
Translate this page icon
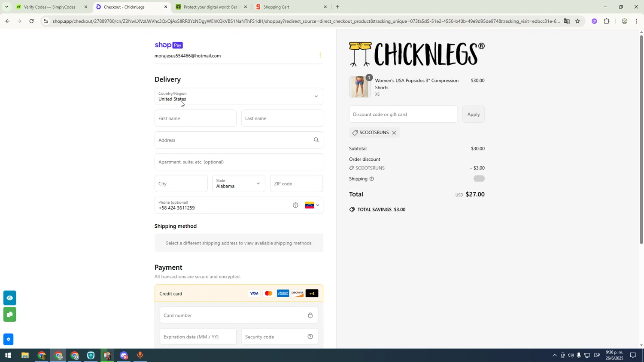point(567,21)
